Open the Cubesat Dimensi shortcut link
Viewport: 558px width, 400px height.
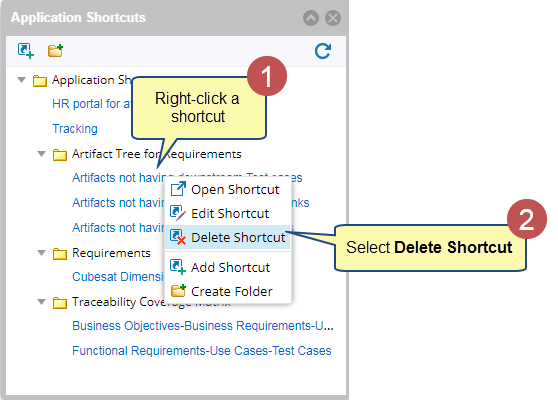coord(118,277)
